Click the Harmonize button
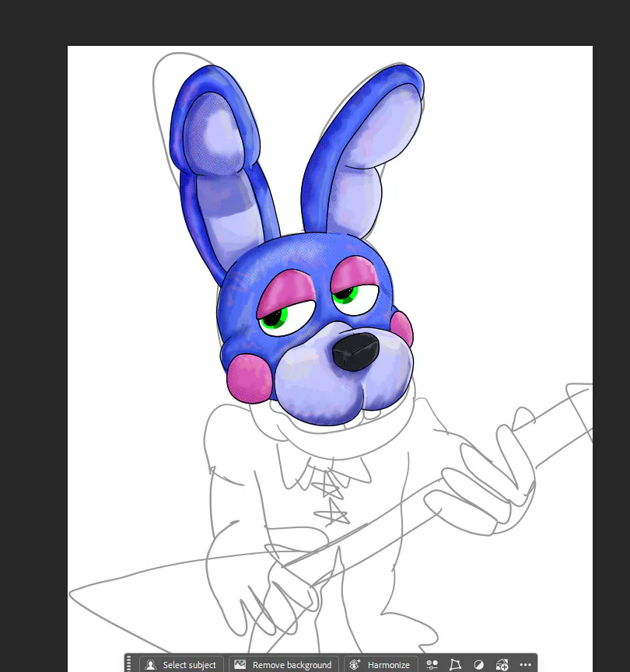The height and width of the screenshot is (672, 630). 380,664
